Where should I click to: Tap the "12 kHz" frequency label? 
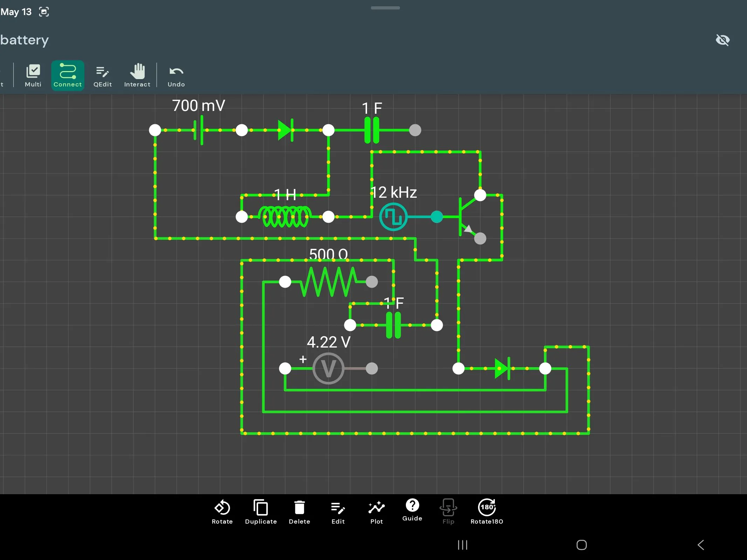pyautogui.click(x=394, y=192)
